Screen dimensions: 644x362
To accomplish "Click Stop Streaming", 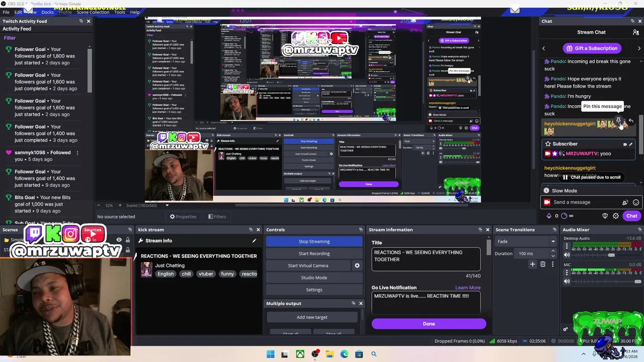I will pos(314,241).
